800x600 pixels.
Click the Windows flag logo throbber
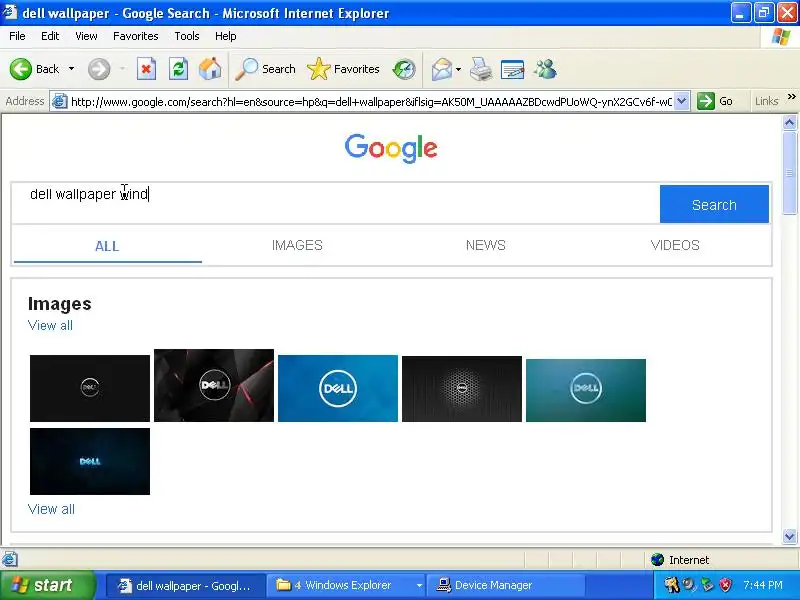781,36
